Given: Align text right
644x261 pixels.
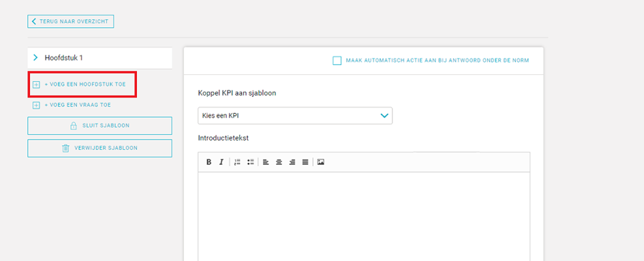Looking at the screenshot, I should coord(292,162).
